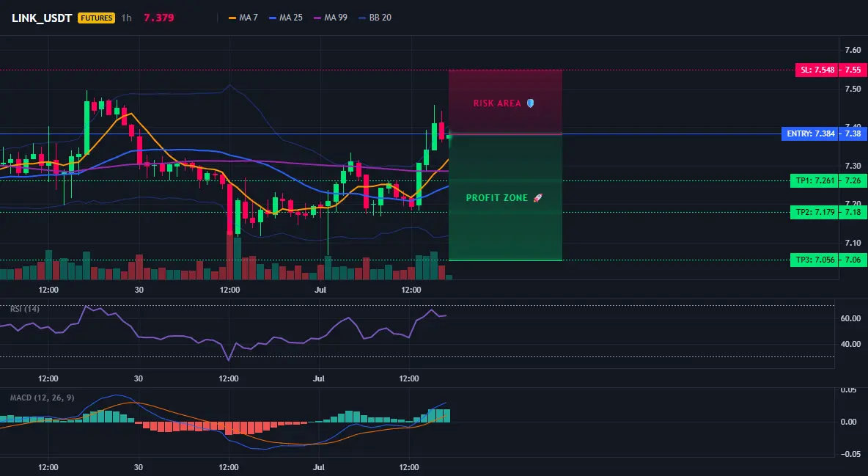The height and width of the screenshot is (476, 868).
Task: Click the 7.60 price axis label
Action: click(x=853, y=51)
